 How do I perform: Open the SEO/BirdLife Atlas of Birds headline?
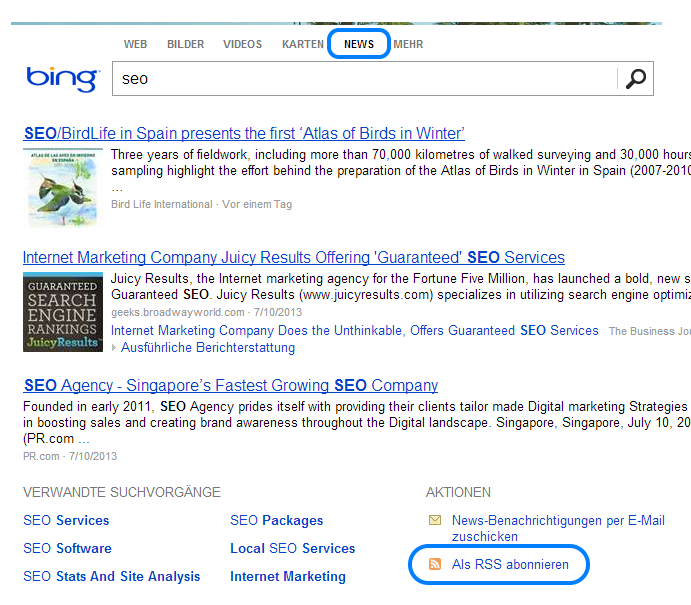click(x=244, y=133)
